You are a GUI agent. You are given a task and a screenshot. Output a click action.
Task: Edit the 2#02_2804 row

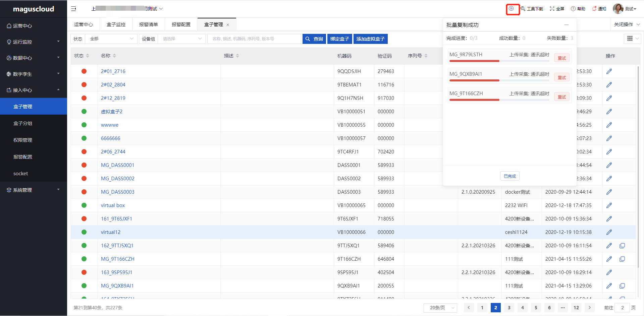609,85
